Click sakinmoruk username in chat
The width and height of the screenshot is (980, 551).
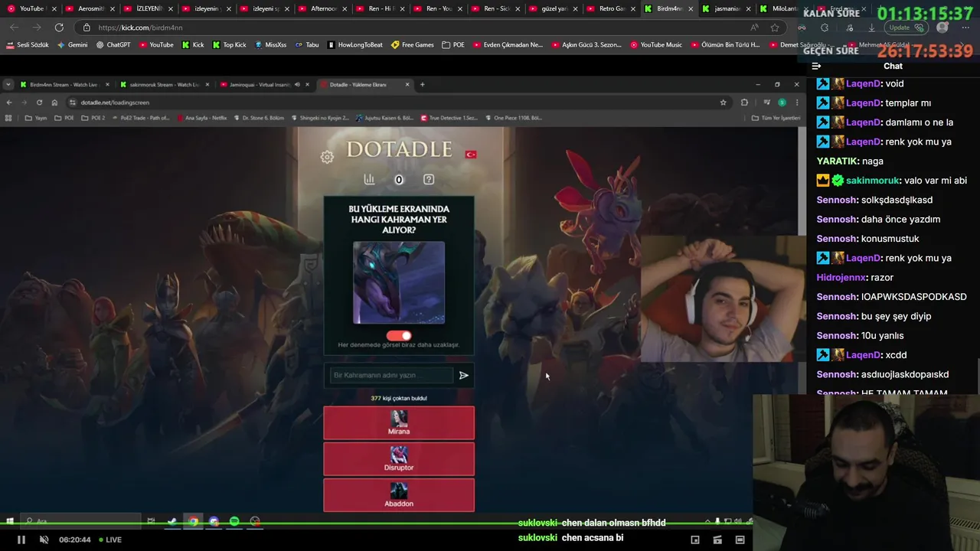(x=873, y=181)
